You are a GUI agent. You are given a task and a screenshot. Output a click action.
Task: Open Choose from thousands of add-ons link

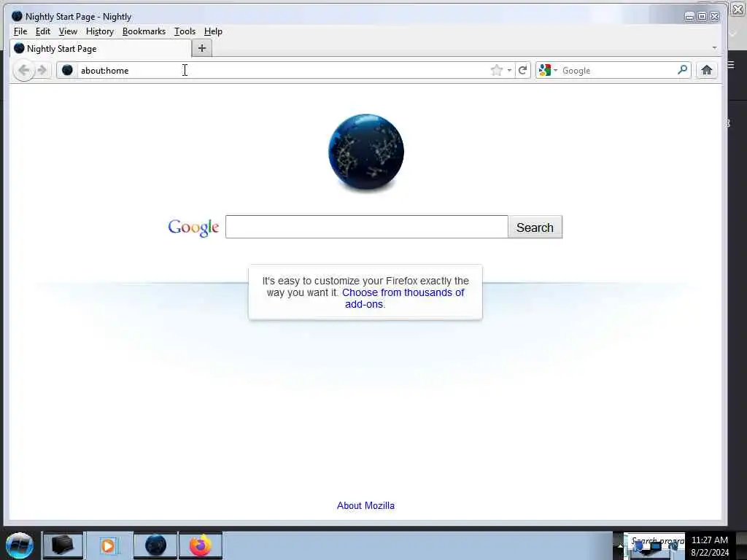point(403,298)
